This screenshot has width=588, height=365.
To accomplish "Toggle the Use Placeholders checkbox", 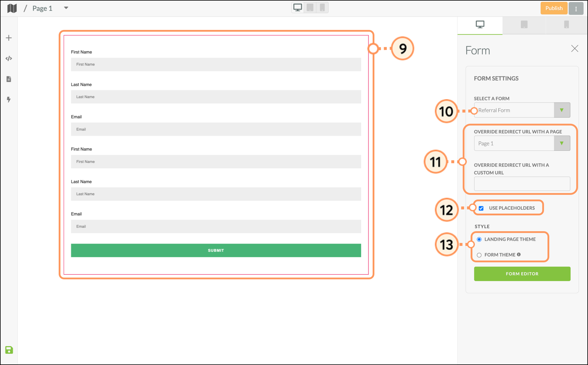I will pos(481,208).
